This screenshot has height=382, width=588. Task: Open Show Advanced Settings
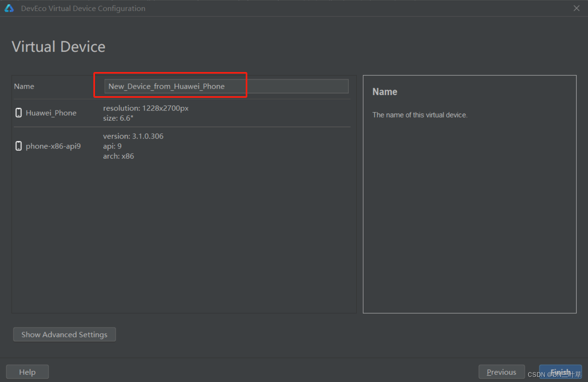(64, 334)
